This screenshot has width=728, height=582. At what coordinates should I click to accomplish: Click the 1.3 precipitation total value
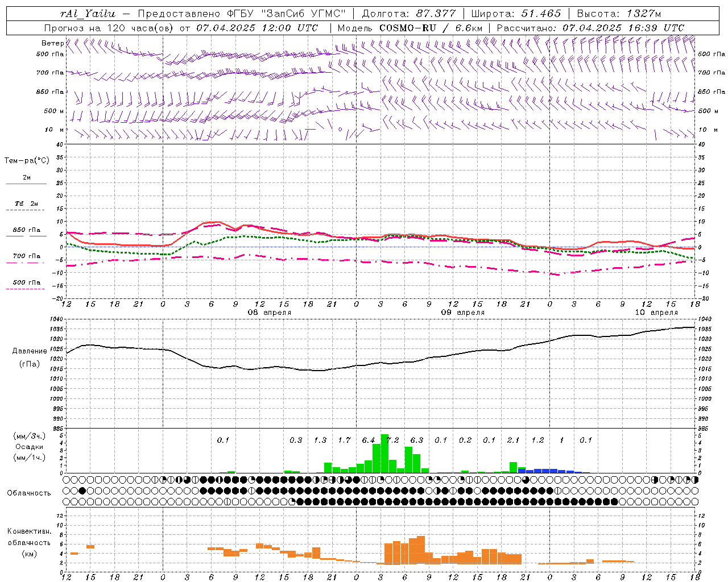coord(320,440)
